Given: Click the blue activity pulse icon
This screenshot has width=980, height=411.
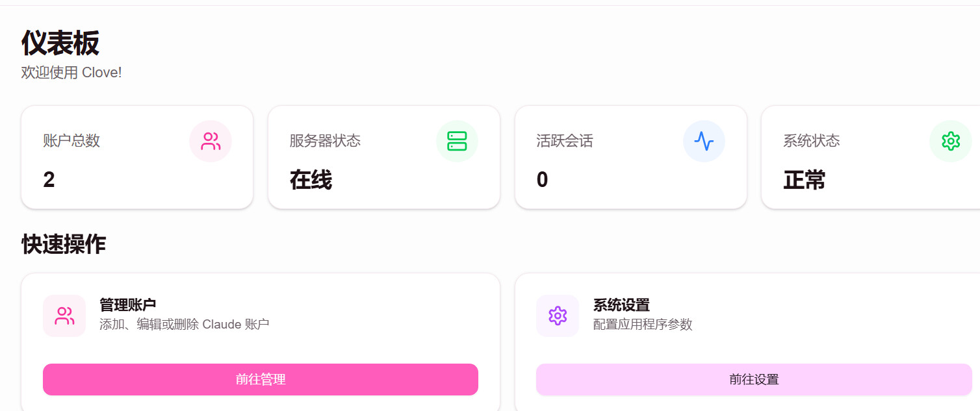Looking at the screenshot, I should point(704,141).
